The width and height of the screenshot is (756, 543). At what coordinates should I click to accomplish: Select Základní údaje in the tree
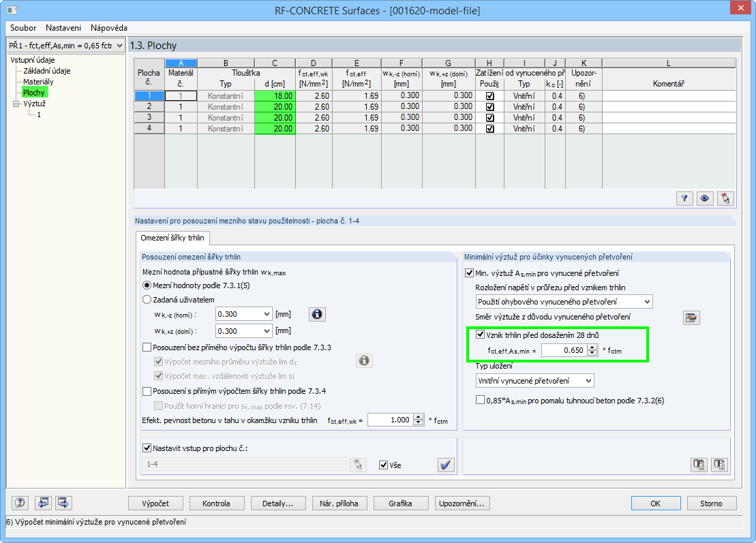click(x=47, y=71)
